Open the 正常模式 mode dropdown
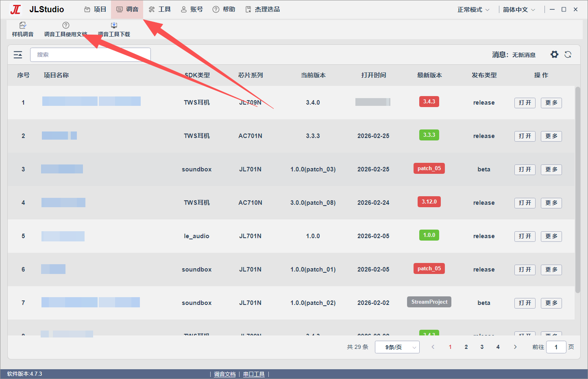The height and width of the screenshot is (379, 588). click(473, 9)
